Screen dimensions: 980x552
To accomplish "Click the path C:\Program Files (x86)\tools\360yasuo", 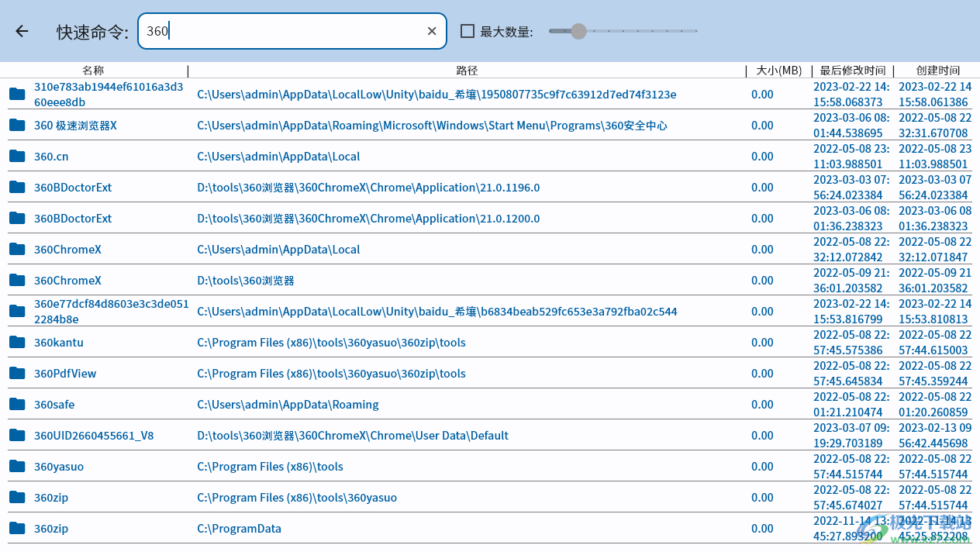I will pyautogui.click(x=297, y=498).
